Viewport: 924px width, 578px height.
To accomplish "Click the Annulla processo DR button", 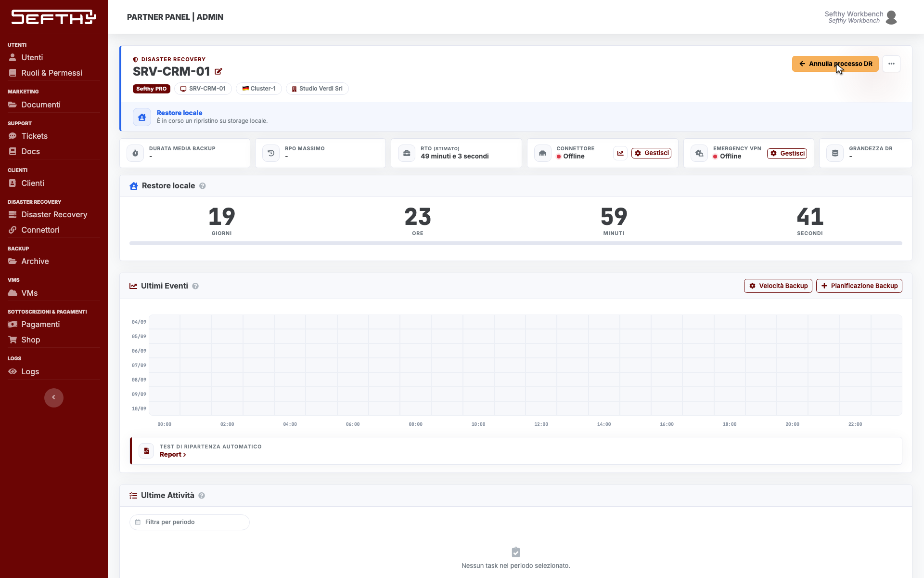I will point(835,64).
